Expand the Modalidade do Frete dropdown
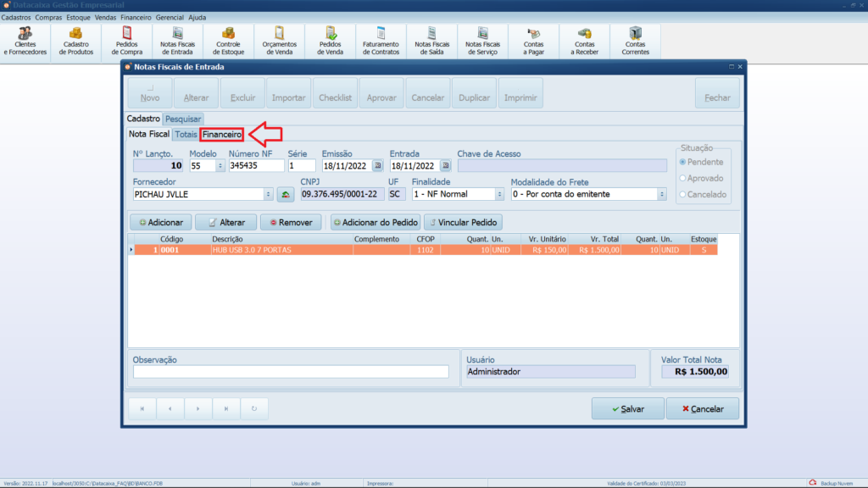Image resolution: width=868 pixels, height=488 pixels. [x=661, y=194]
